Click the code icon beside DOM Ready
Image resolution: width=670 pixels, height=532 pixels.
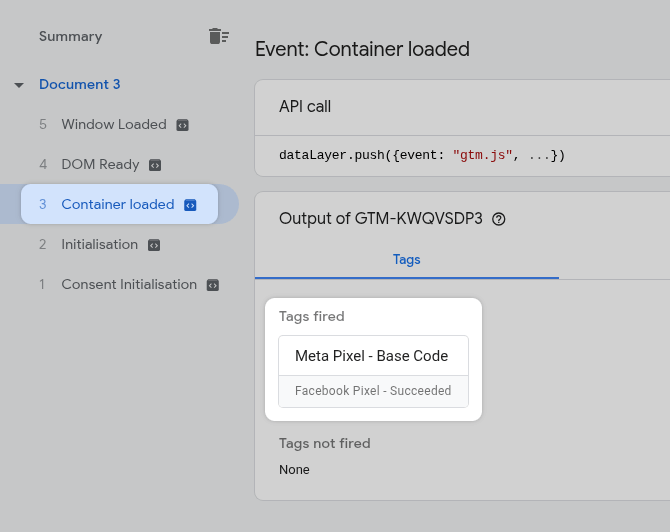(155, 165)
